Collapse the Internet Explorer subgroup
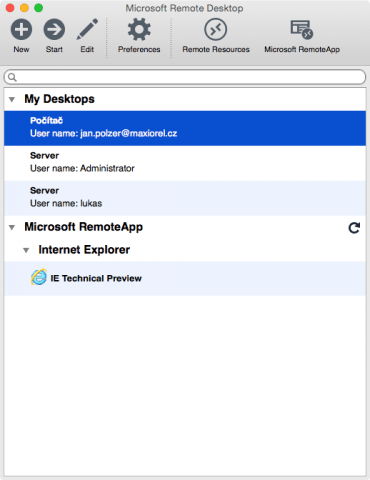This screenshot has height=480, width=370. 26,250
